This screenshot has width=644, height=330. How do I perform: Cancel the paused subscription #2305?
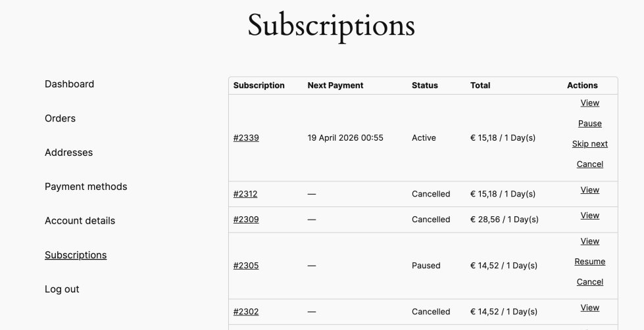click(x=590, y=282)
